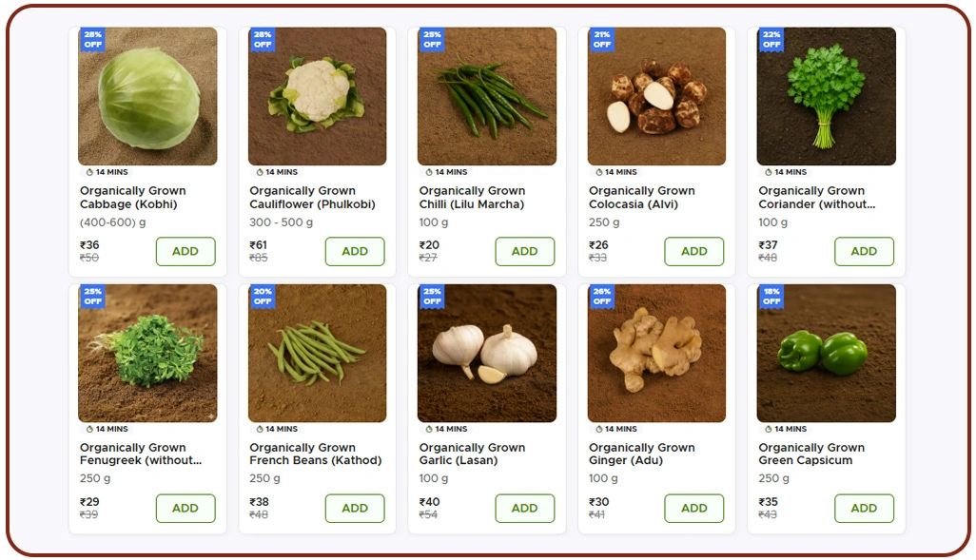Click the clock icon on the Fenugreek card
The height and width of the screenshot is (560, 976).
tap(88, 429)
